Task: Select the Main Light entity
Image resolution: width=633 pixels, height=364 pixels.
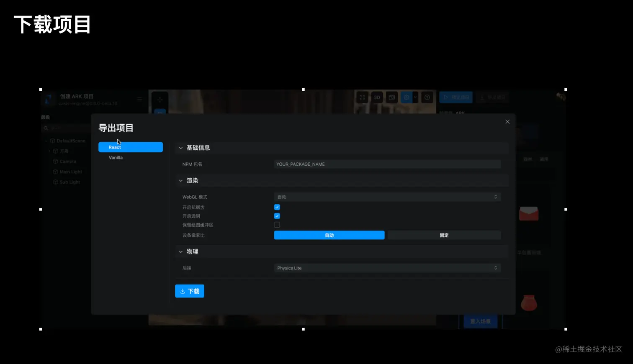Action: pyautogui.click(x=67, y=172)
